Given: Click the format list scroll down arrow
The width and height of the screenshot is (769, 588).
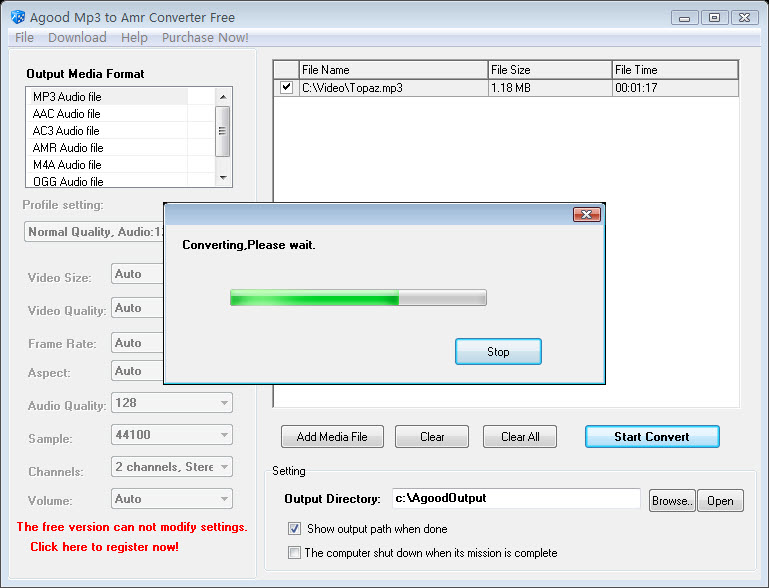Looking at the screenshot, I should 223,178.
